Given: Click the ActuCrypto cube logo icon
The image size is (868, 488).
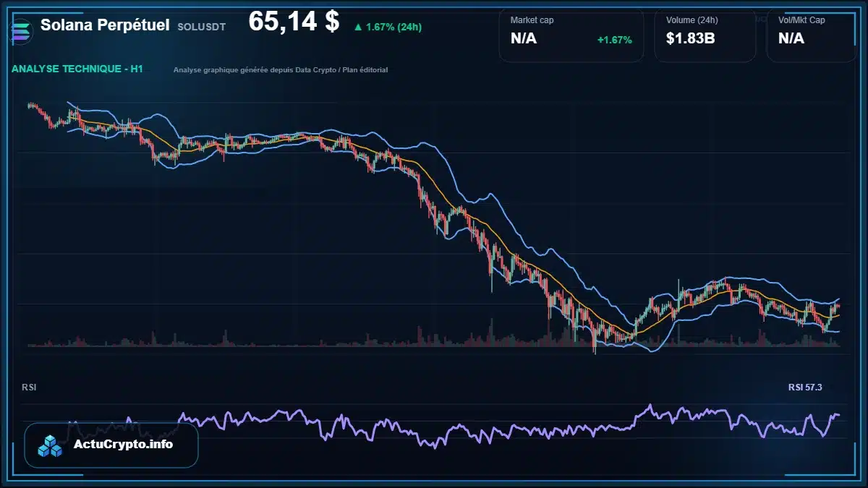Looking at the screenshot, I should (51, 446).
